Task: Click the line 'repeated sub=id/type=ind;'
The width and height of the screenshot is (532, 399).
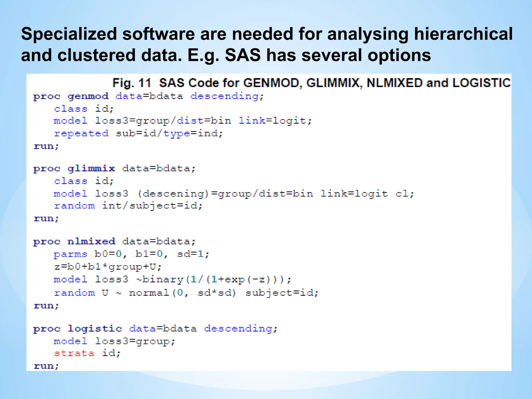Action: click(138, 134)
